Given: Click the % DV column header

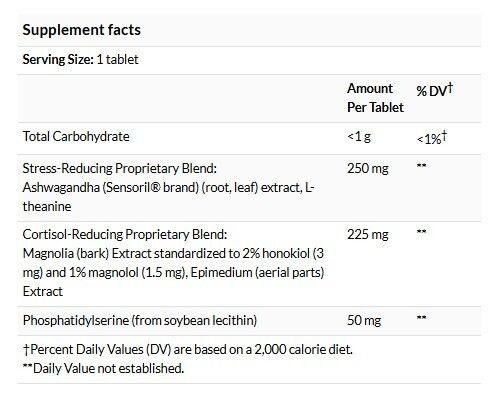Looking at the screenshot, I should 435,90.
